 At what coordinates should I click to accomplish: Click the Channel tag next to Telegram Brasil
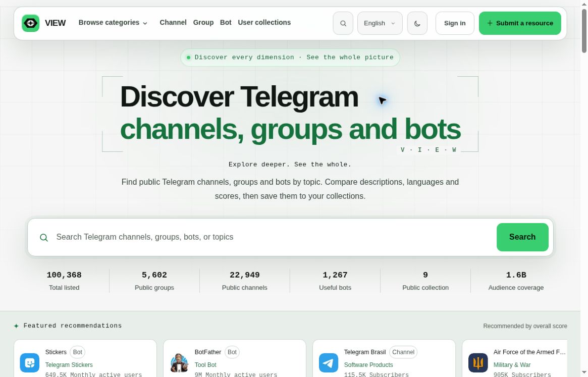pyautogui.click(x=403, y=352)
